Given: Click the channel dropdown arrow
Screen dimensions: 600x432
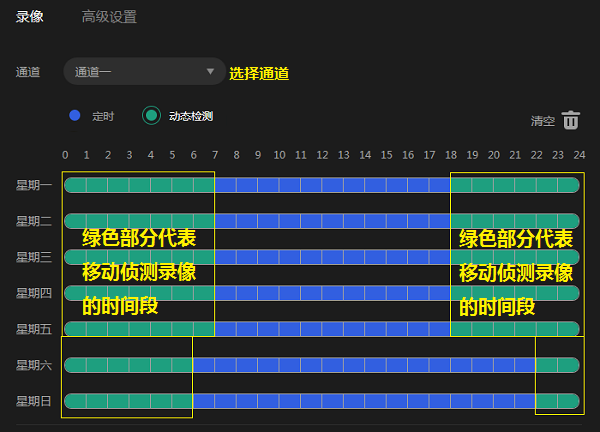Looking at the screenshot, I should click(210, 72).
